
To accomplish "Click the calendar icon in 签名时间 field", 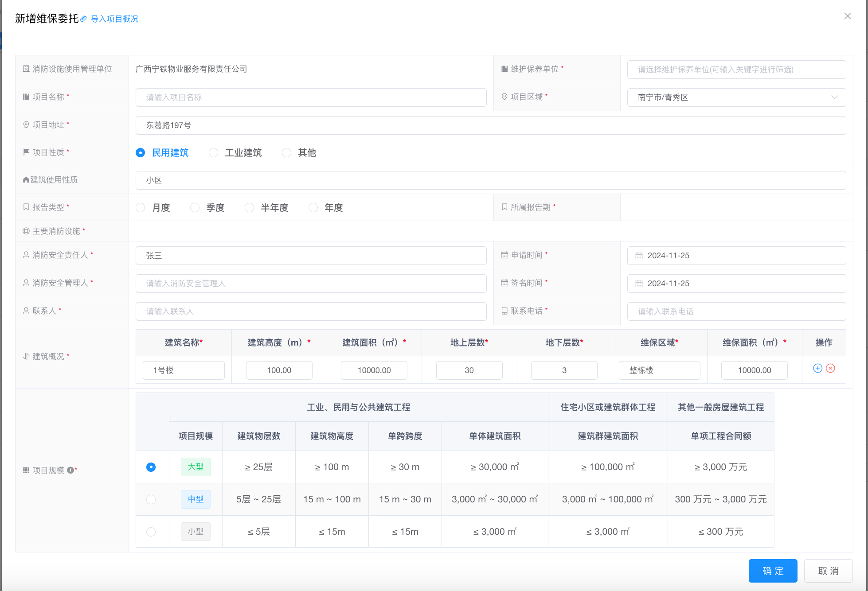I will point(639,284).
